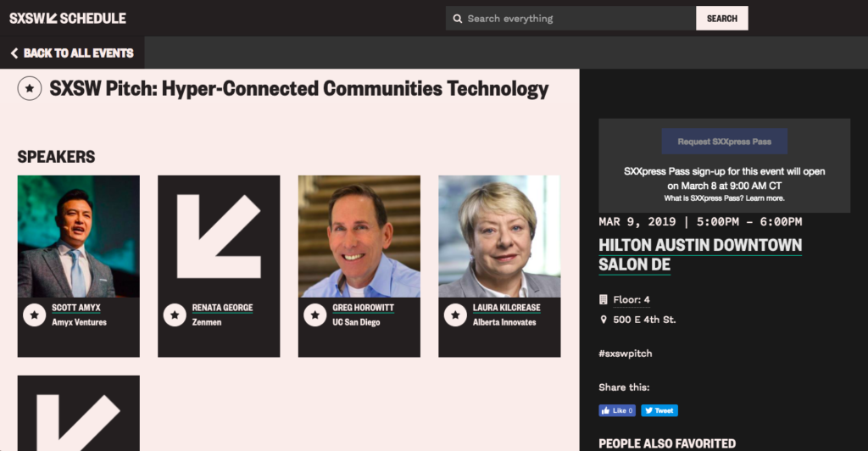The width and height of the screenshot is (868, 451).
Task: Click Zenmen company text
Action: 207,322
